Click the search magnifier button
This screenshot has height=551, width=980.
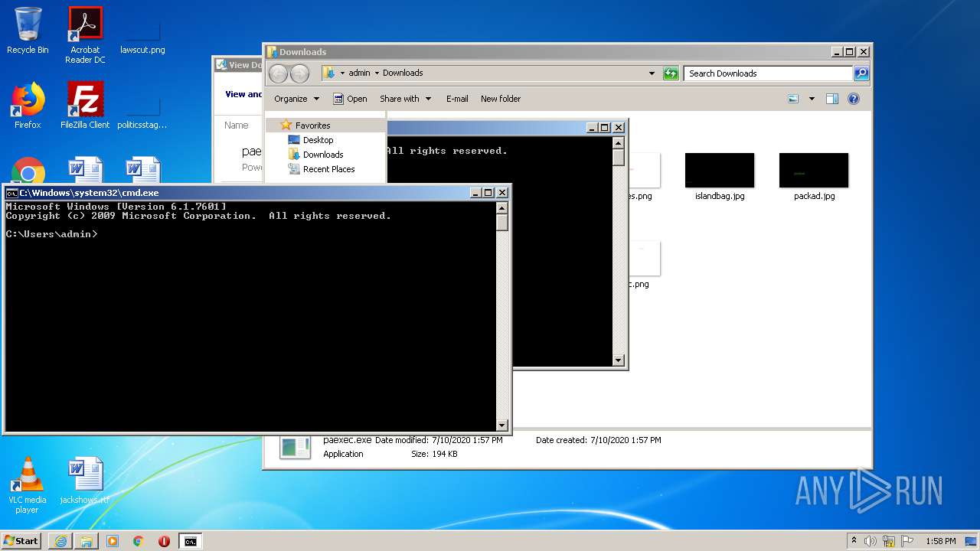861,73
